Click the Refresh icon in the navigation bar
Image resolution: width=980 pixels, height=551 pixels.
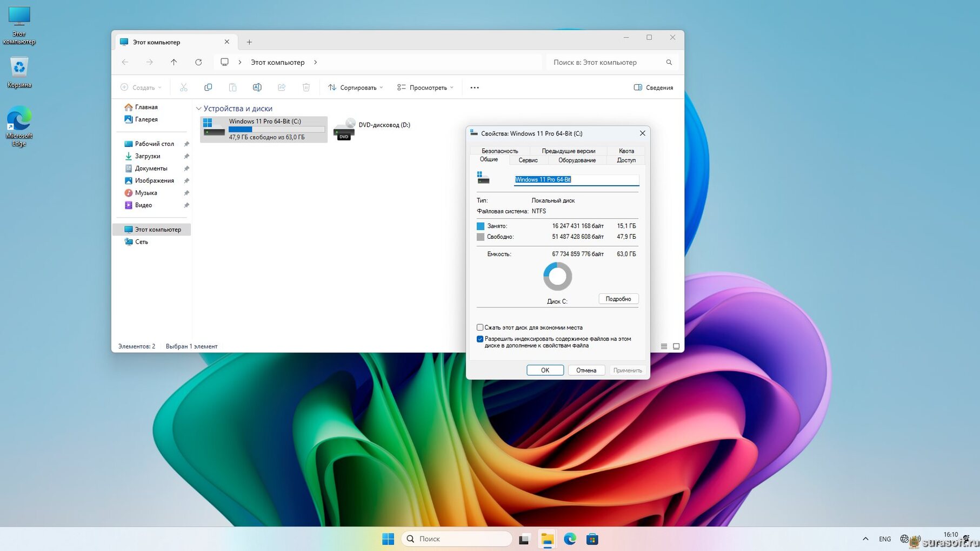pos(198,62)
